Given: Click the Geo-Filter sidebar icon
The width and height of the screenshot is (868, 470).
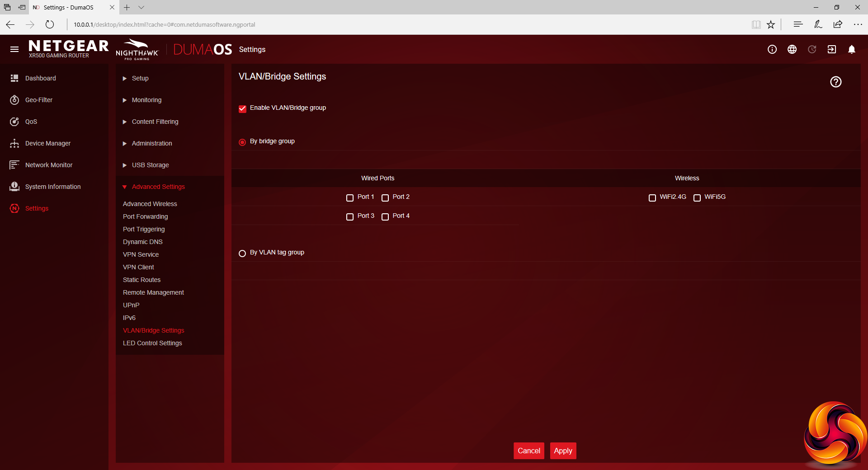Looking at the screenshot, I should (x=14, y=100).
